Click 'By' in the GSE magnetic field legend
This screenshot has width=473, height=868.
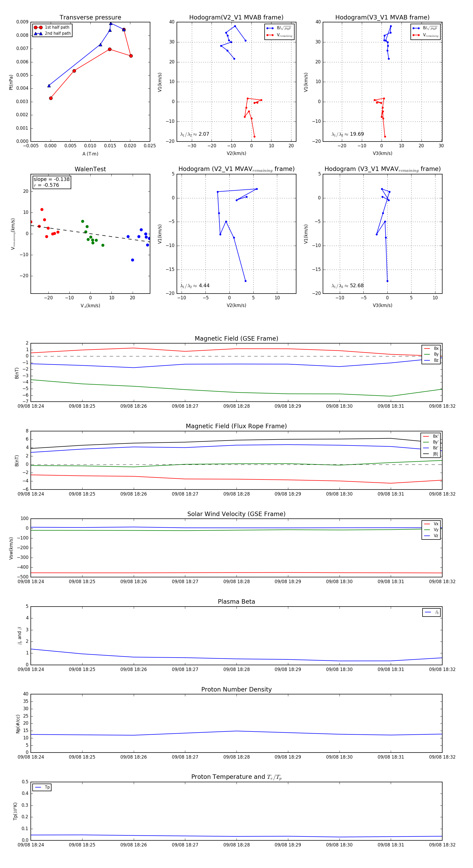pyautogui.click(x=431, y=354)
